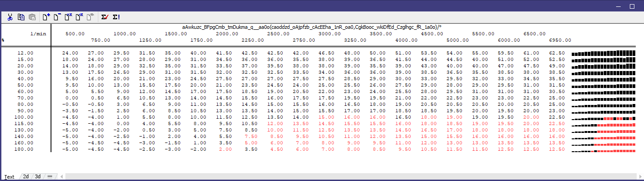Open the 3d view tab
Viewport: 644px width, 181px height.
pos(38,176)
